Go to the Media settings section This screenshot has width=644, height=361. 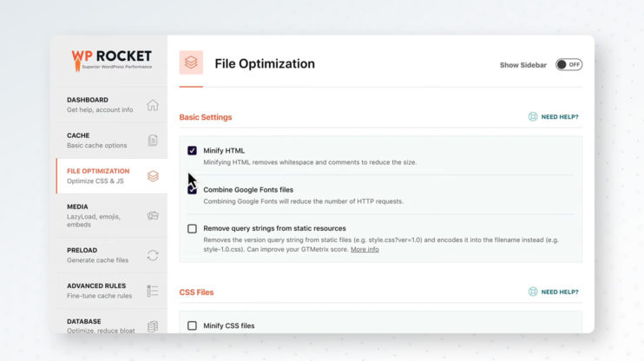(112, 215)
